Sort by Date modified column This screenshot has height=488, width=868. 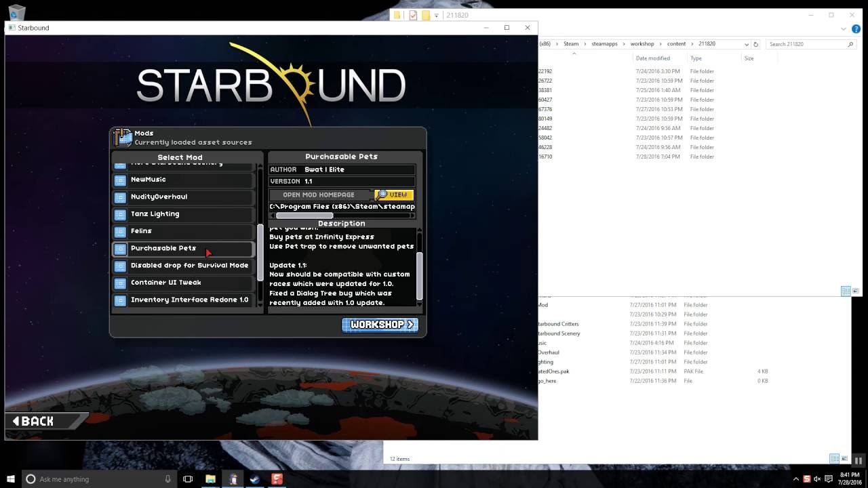click(652, 58)
